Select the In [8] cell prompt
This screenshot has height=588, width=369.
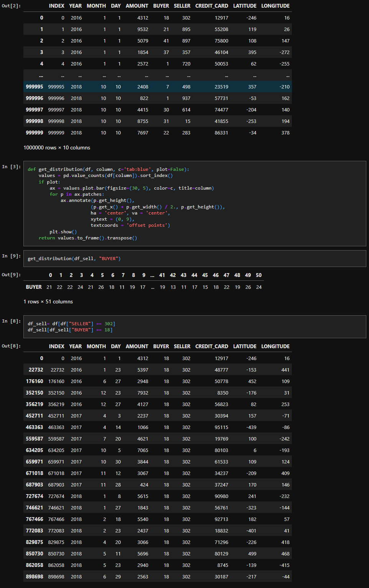[x=11, y=321]
